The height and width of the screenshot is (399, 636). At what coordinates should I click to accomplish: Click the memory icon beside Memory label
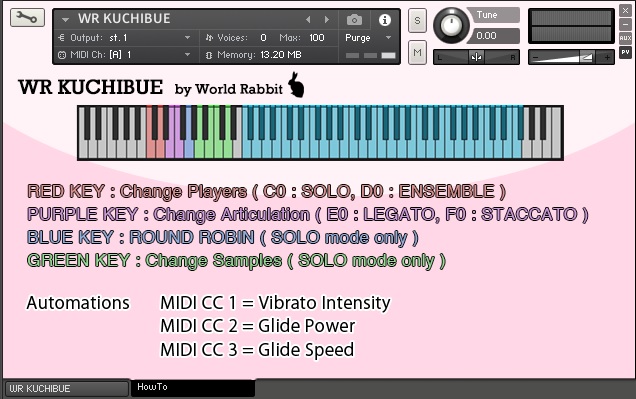[209, 55]
